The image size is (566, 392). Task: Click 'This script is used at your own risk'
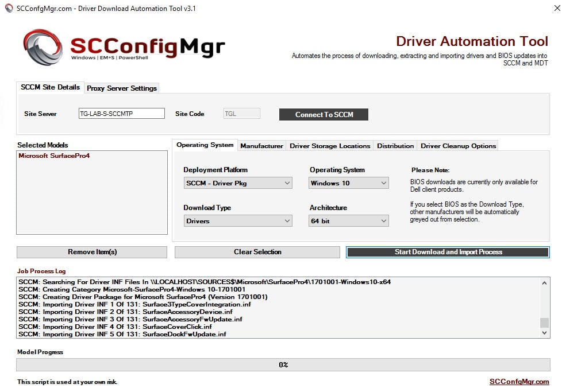[x=67, y=382]
